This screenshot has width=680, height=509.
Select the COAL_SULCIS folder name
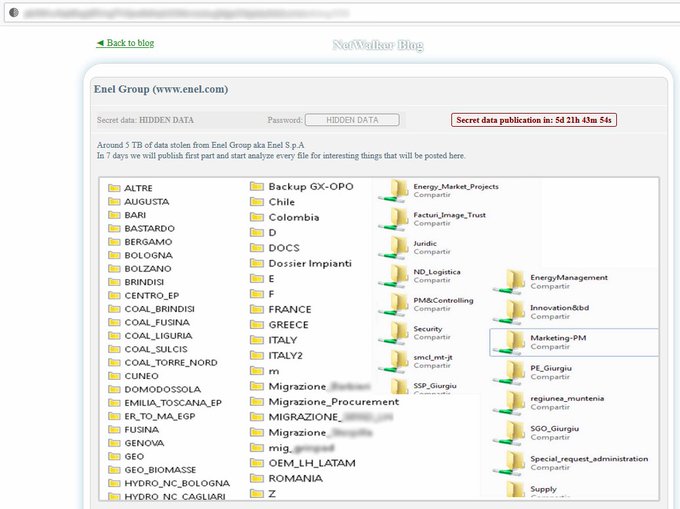click(156, 349)
